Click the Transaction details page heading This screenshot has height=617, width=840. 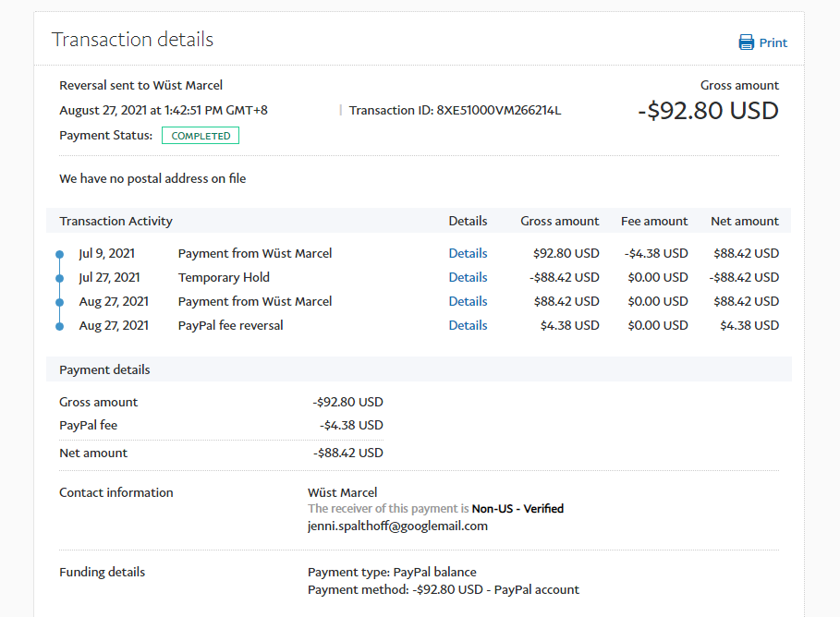point(132,40)
